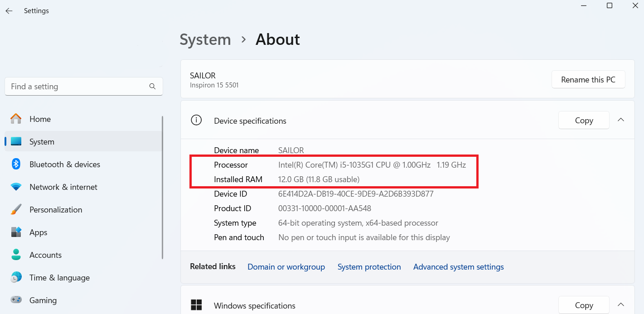Click the search magnifier icon
644x314 pixels.
tap(152, 87)
